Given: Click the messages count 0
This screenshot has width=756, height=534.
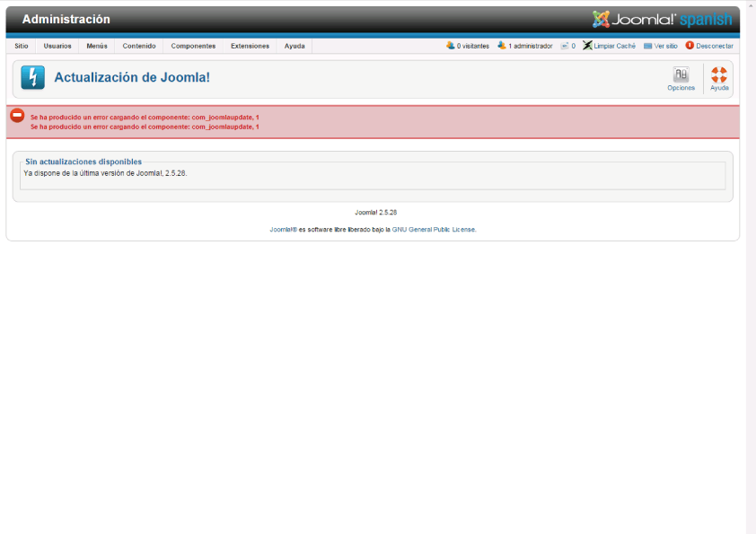Looking at the screenshot, I should pyautogui.click(x=573, y=46).
